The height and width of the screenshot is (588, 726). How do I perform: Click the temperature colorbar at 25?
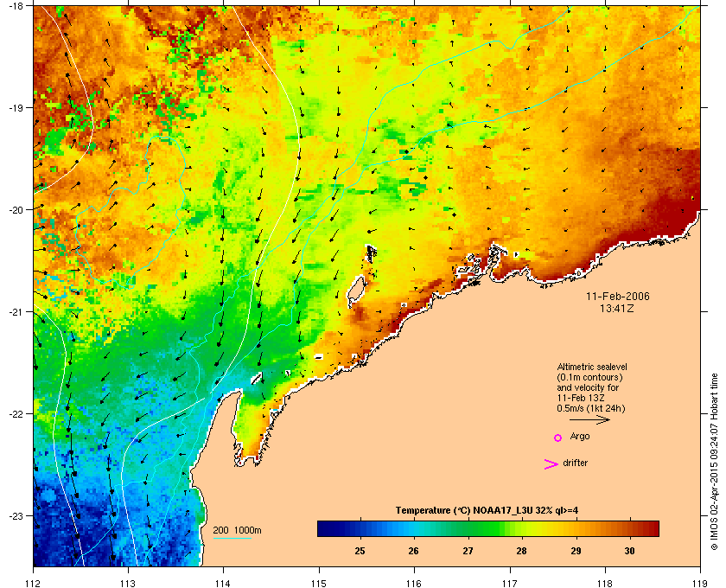click(360, 528)
